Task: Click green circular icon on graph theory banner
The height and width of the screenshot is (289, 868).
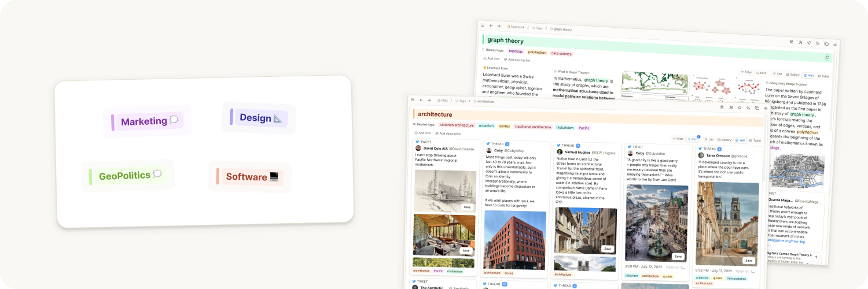Action: (827, 57)
